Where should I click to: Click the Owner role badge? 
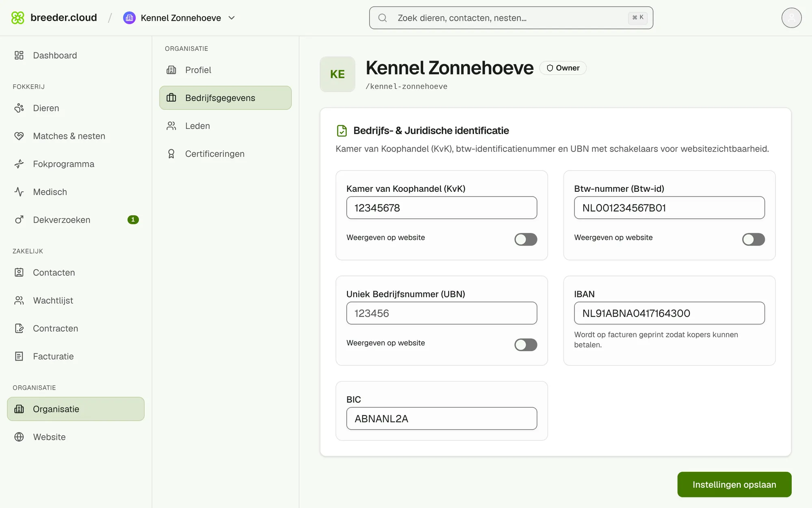(563, 68)
